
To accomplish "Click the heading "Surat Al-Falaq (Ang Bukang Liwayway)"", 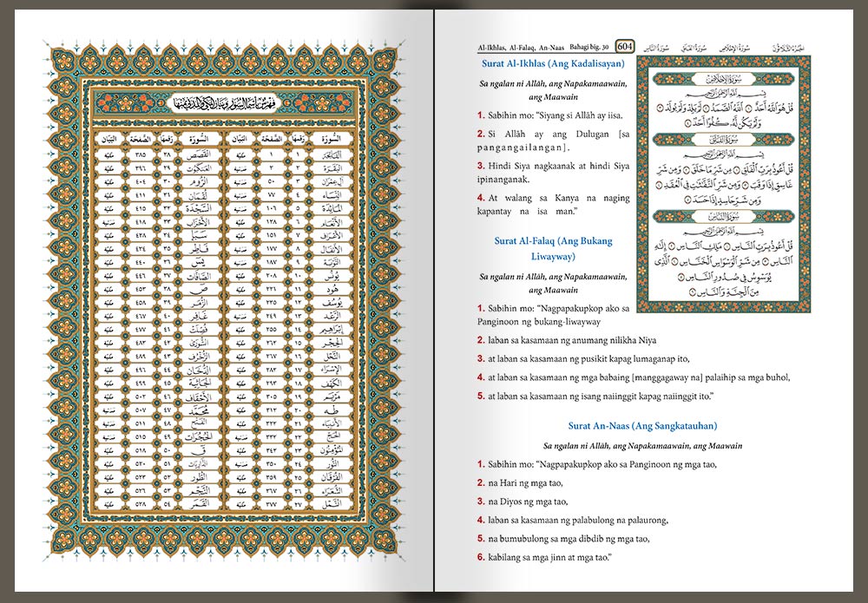I will 553,248.
